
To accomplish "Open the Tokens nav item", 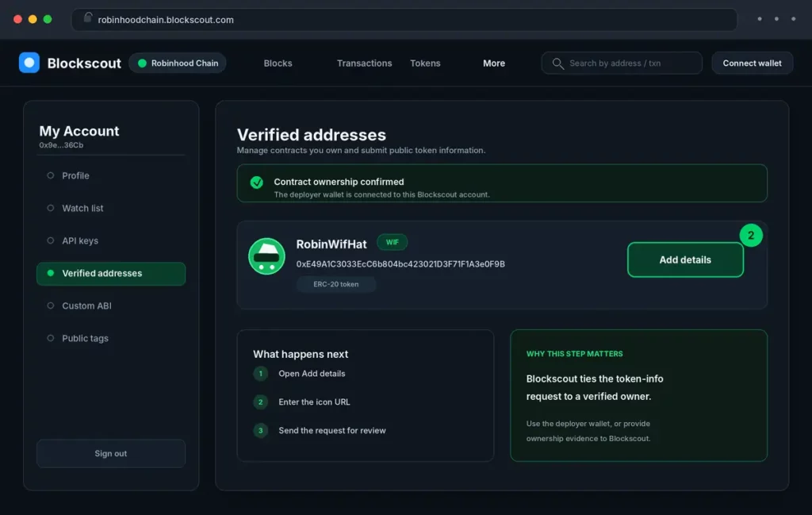I will 425,63.
